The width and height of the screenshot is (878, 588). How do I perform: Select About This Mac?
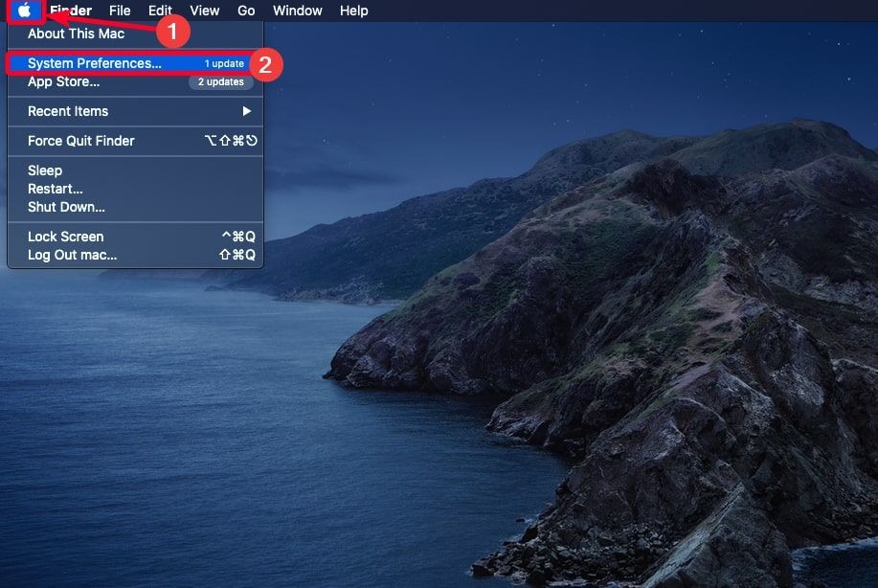(x=74, y=33)
